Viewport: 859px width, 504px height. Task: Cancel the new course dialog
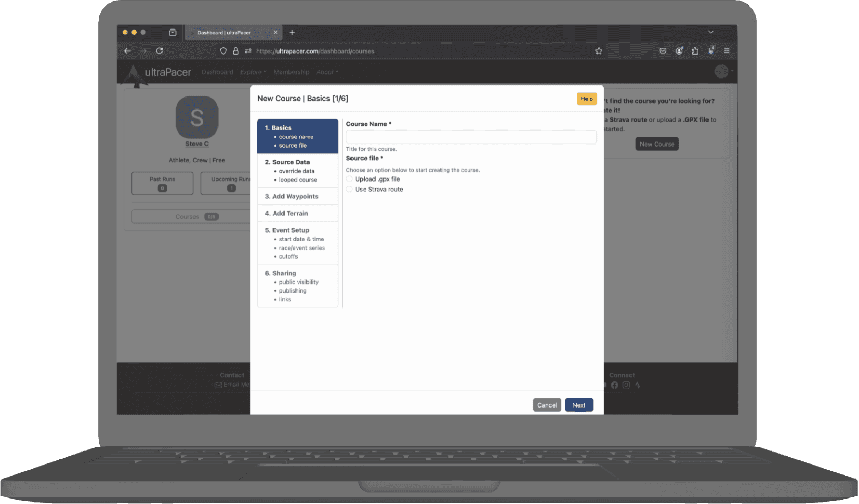[547, 405]
